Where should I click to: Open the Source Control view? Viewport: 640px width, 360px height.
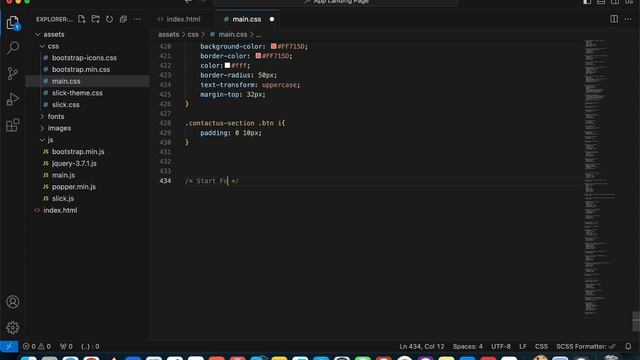pos(13,73)
